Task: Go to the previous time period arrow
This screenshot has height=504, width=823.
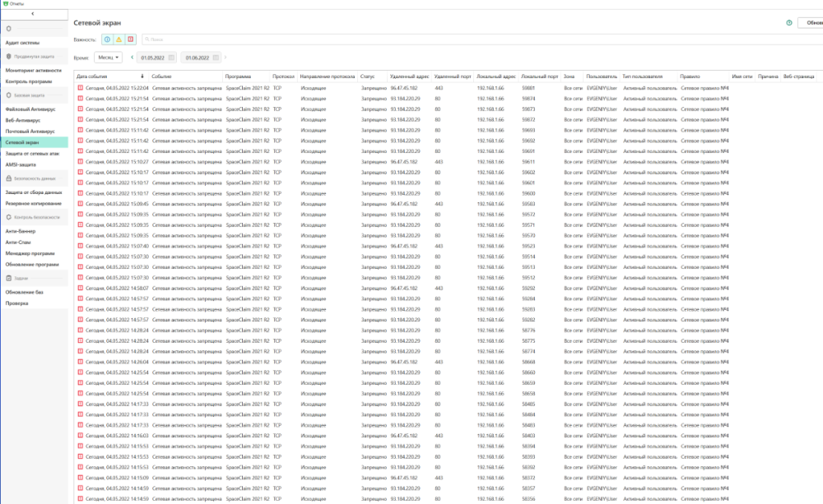Action: [x=132, y=58]
